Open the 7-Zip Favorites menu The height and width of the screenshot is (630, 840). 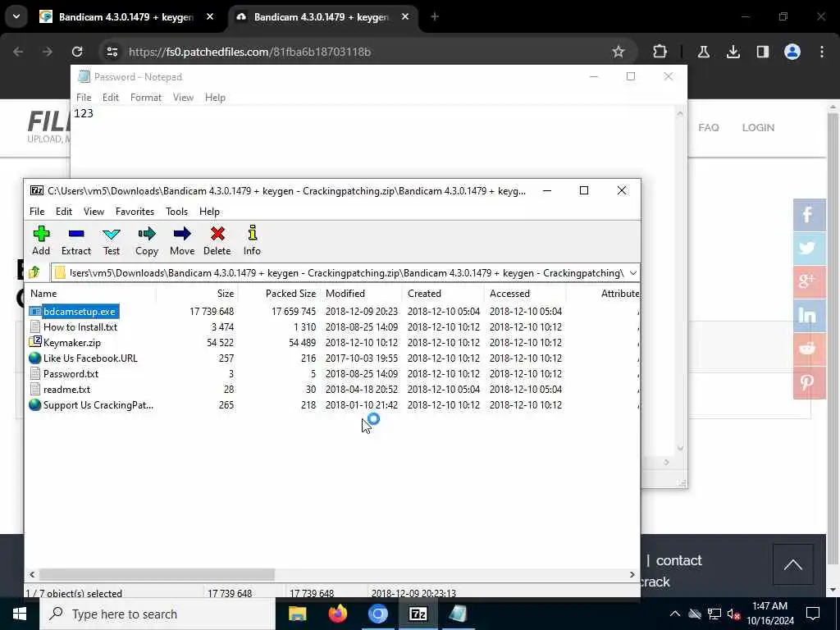tap(135, 211)
